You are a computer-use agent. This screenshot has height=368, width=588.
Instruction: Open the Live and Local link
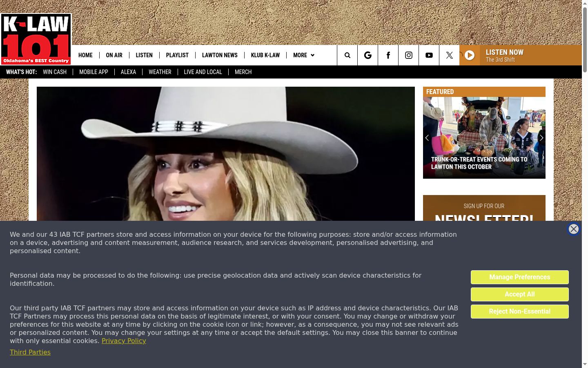[x=203, y=72]
